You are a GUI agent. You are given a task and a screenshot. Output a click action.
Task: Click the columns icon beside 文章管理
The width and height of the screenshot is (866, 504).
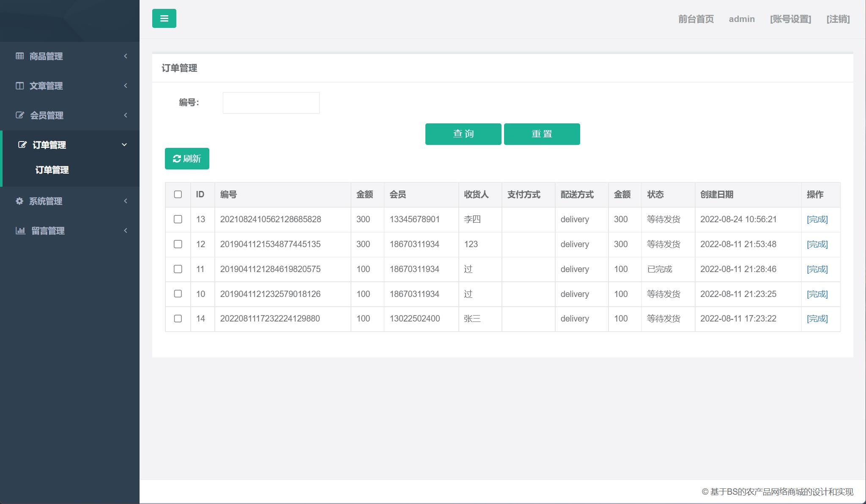pyautogui.click(x=19, y=86)
